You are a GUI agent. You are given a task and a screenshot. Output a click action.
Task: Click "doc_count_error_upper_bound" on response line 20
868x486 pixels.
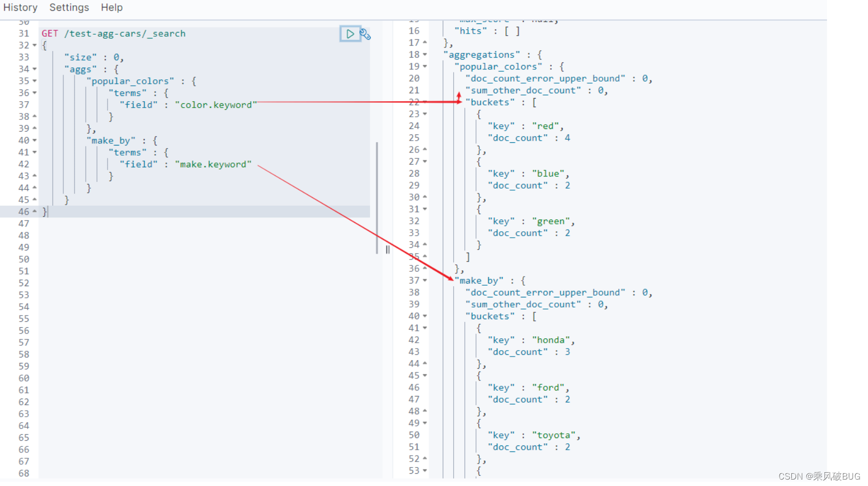tap(545, 78)
